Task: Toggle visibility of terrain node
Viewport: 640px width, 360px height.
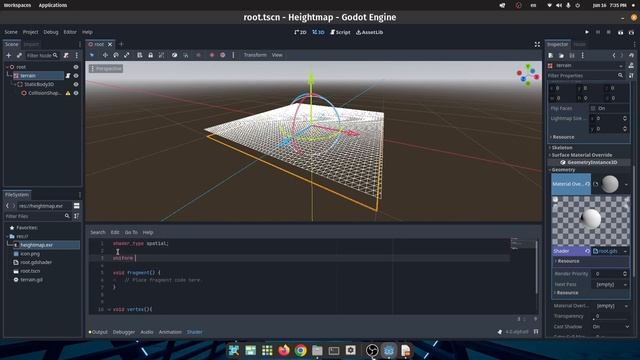Action: pyautogui.click(x=76, y=76)
